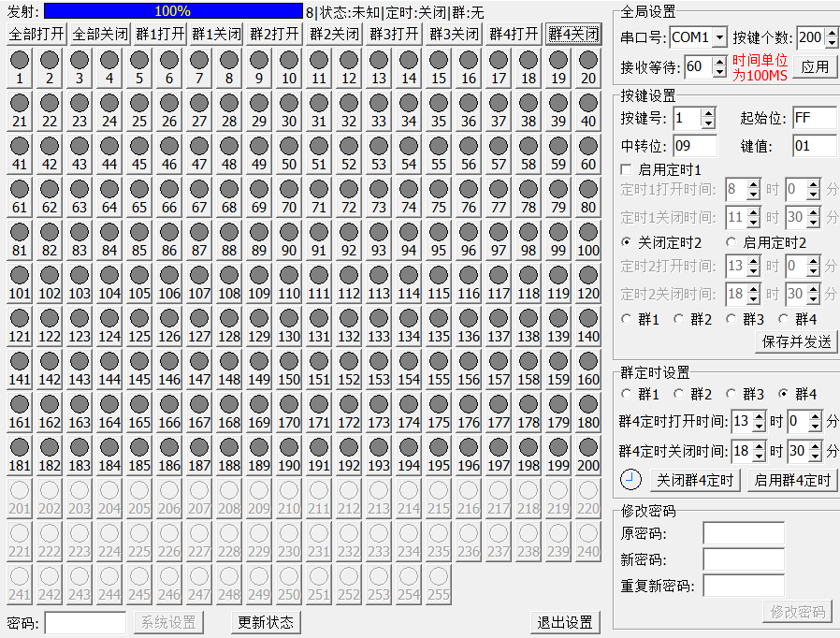The image size is (840, 638).
Task: Click indicator button number 112
Action: pos(349,283)
